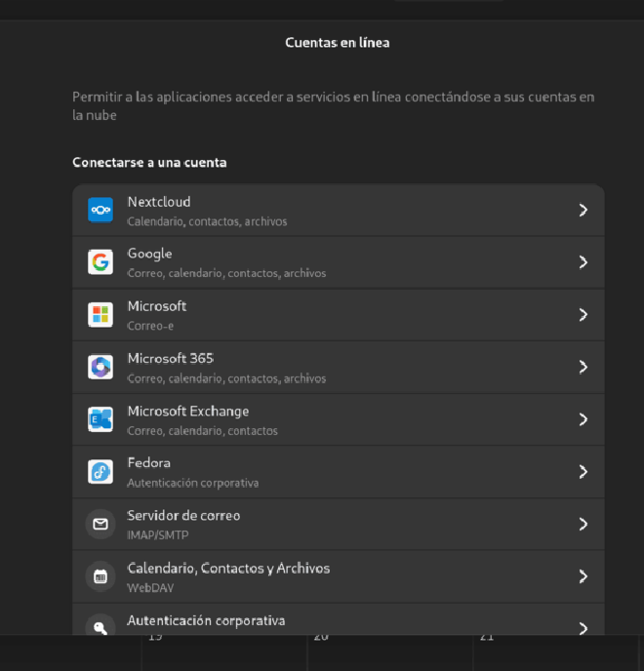This screenshot has width=644, height=671.
Task: Open Nextcloud row chevron arrow
Action: 583,210
